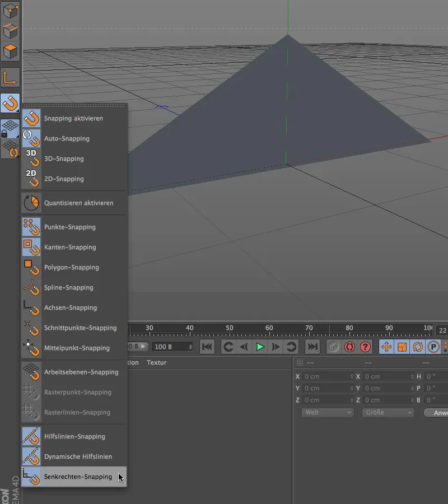The width and height of the screenshot is (448, 504).
Task: Toggle autokeying red circle button
Action: click(349, 347)
